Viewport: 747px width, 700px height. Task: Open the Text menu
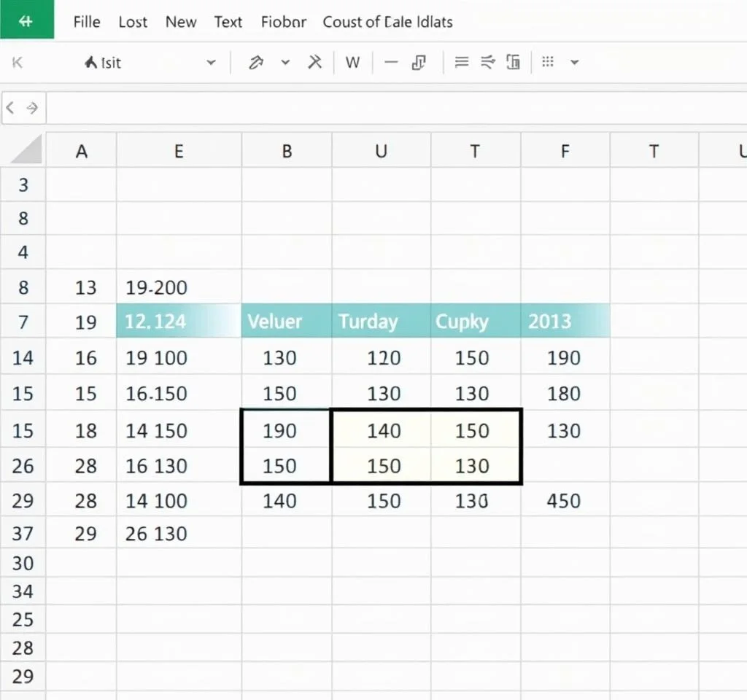(228, 22)
